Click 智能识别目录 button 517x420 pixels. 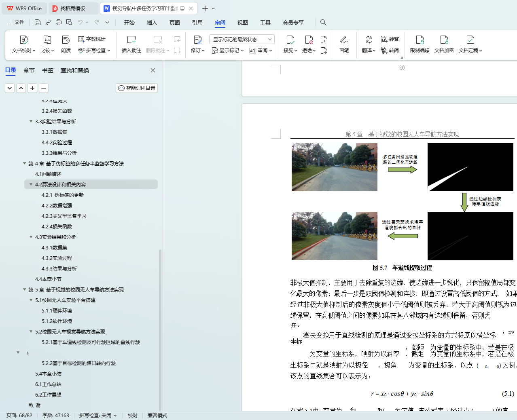coord(137,88)
